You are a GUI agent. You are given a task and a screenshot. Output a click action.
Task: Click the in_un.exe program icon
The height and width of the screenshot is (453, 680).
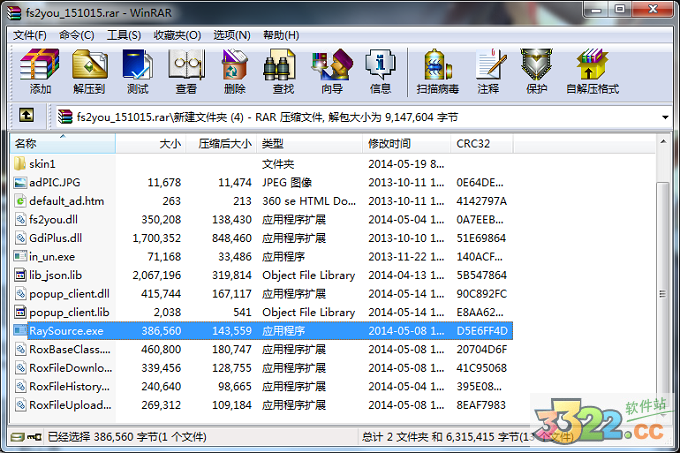pos(20,256)
